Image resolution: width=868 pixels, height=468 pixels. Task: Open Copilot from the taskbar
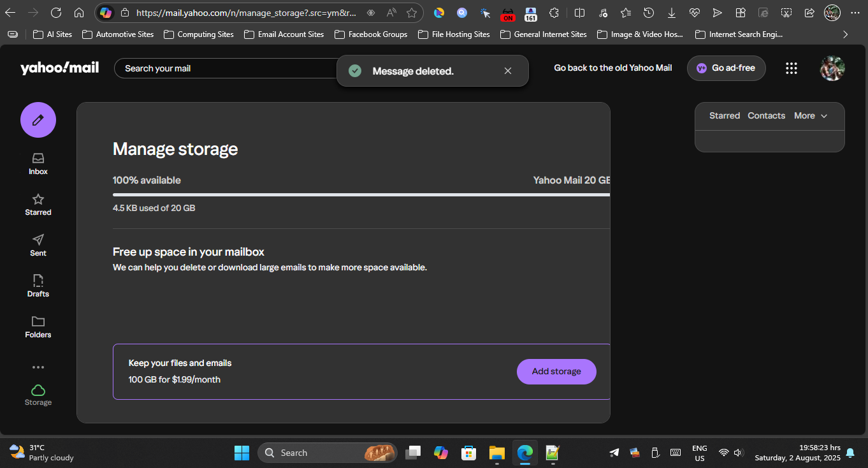[x=441, y=453]
